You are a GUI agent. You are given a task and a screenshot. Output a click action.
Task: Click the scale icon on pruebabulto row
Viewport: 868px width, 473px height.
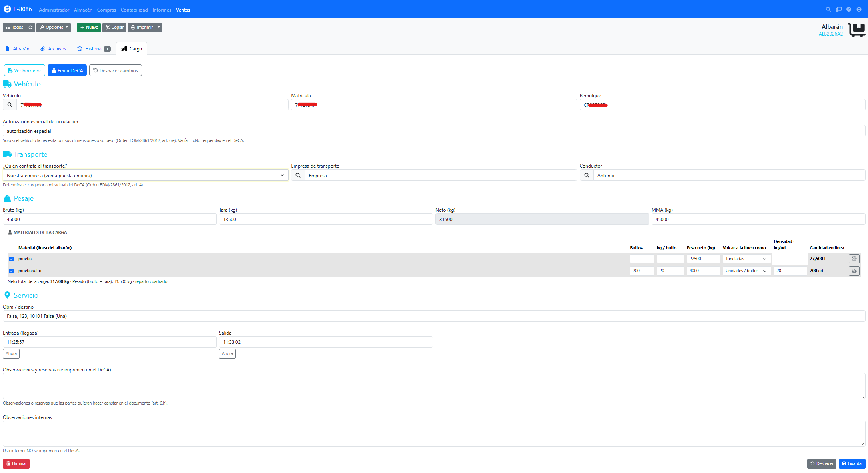pos(854,271)
